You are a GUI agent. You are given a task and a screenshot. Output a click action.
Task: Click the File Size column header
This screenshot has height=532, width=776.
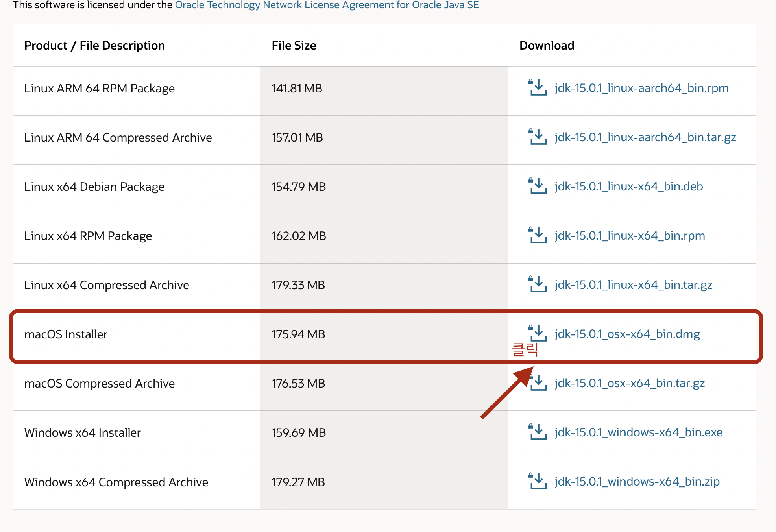pyautogui.click(x=294, y=46)
